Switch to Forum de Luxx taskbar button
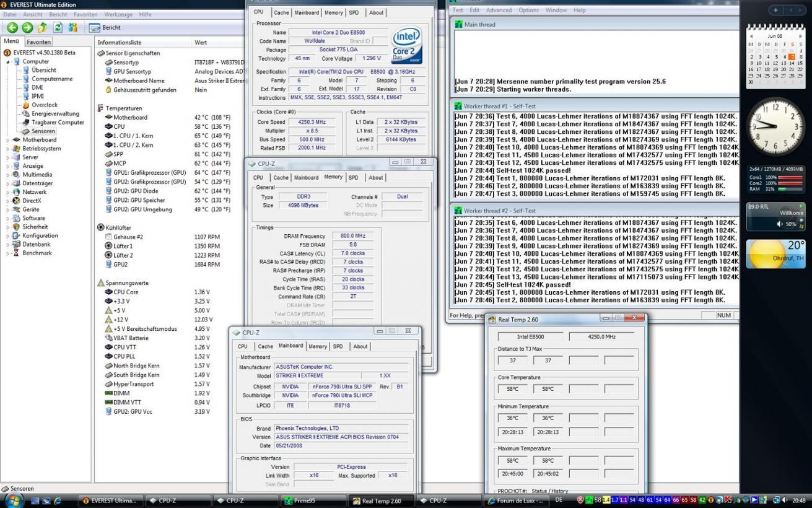Screen dimensions: 812x508 coord(515,501)
